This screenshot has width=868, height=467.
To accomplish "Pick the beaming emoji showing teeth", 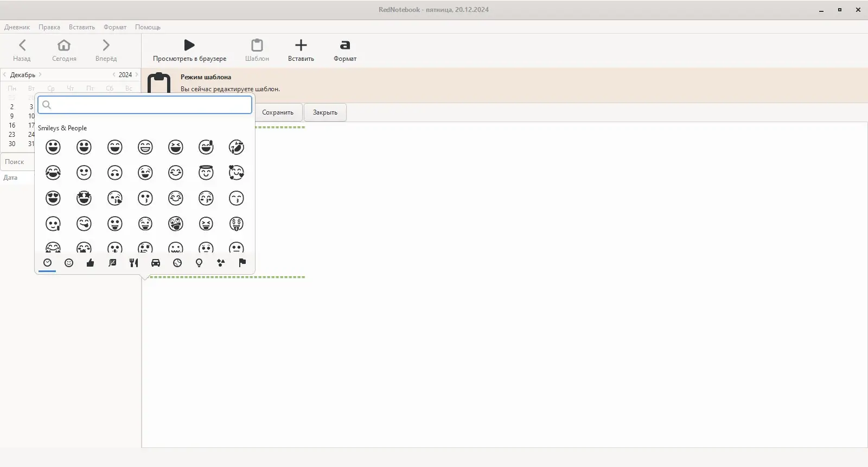I will [x=145, y=147].
